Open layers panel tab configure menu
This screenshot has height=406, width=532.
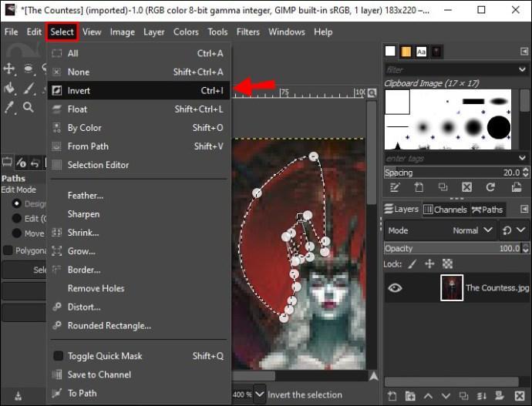(x=524, y=209)
